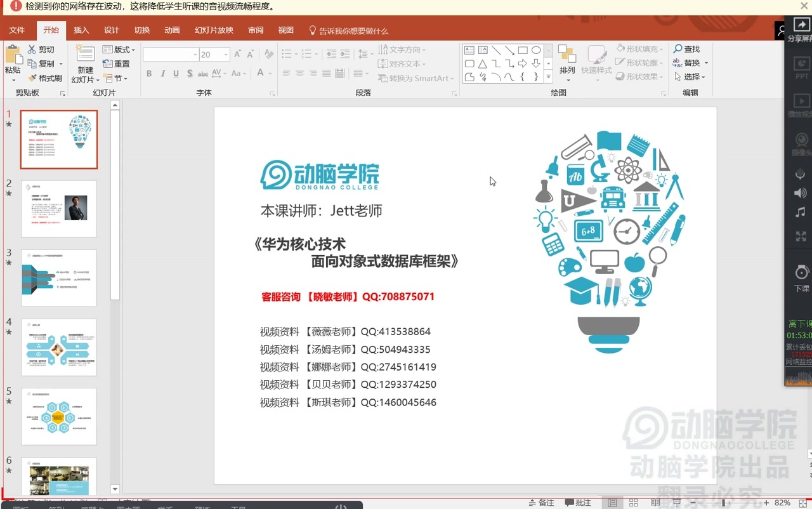Click the Tell Me (告诉我你想要做什么) box
This screenshot has width=812, height=509.
(x=349, y=30)
